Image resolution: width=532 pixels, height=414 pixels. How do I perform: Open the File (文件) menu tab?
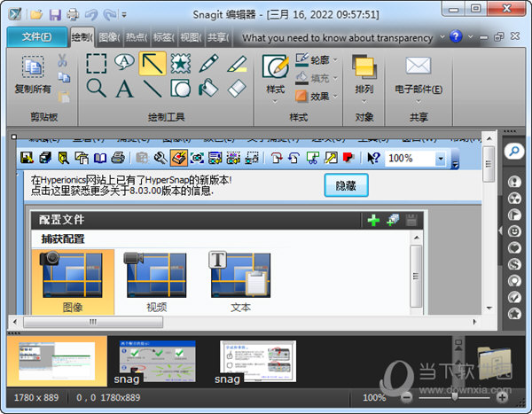click(36, 36)
